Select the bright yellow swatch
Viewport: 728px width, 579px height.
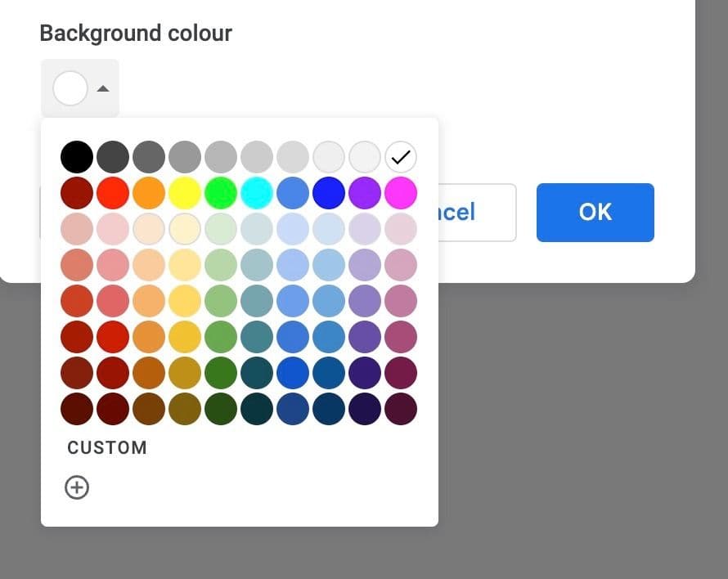click(185, 193)
